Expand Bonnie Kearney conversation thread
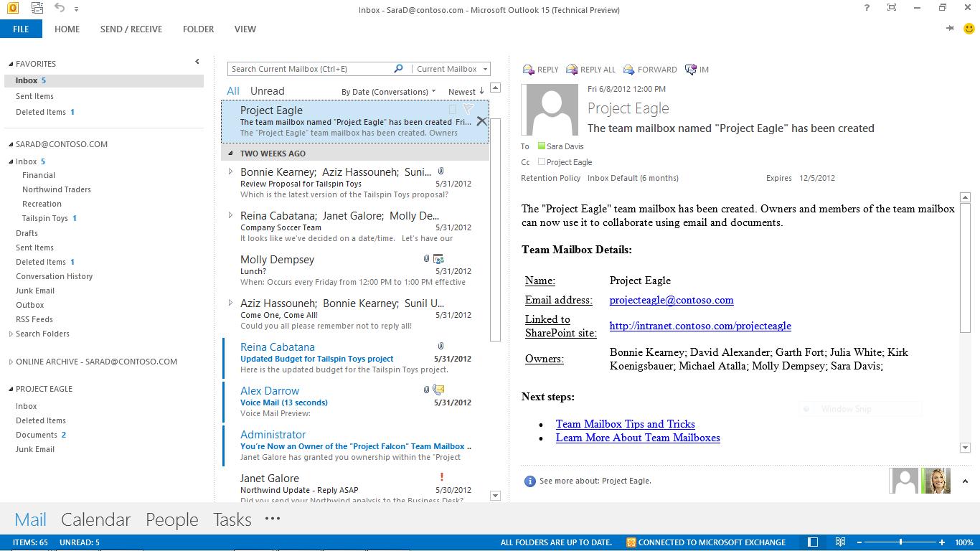This screenshot has height=551, width=980. pyautogui.click(x=230, y=171)
